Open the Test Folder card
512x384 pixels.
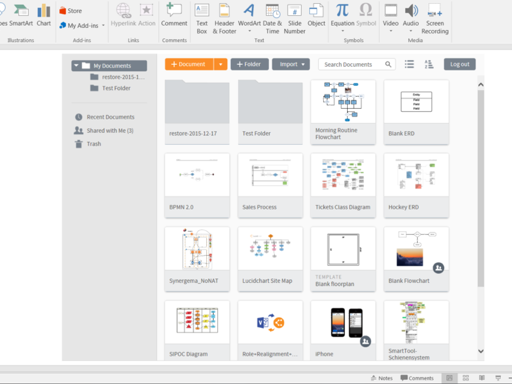pos(270,112)
